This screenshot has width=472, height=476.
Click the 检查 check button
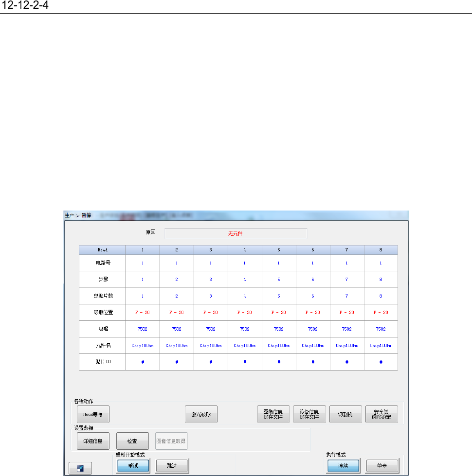tap(132, 441)
